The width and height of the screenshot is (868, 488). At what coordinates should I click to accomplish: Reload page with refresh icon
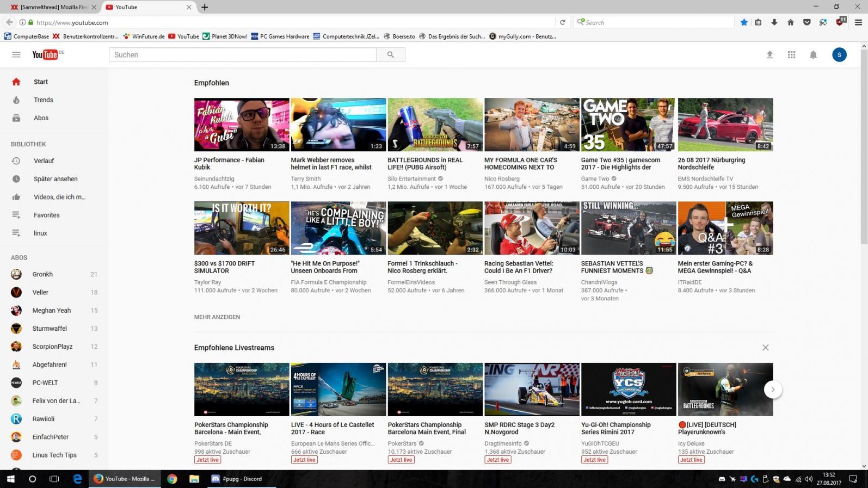(562, 22)
